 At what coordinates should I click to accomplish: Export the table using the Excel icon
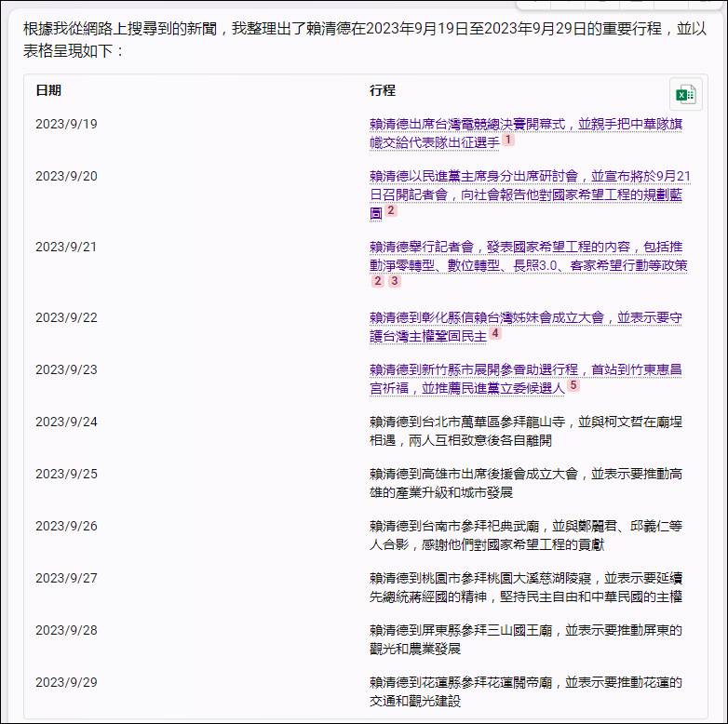[x=686, y=95]
